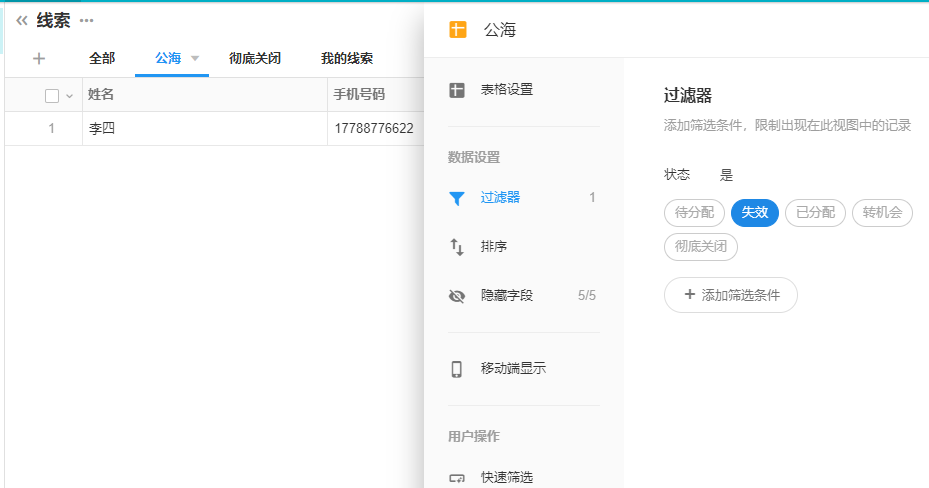This screenshot has width=929, height=488.
Task: Open the 过滤器 filter settings
Action: (500, 198)
